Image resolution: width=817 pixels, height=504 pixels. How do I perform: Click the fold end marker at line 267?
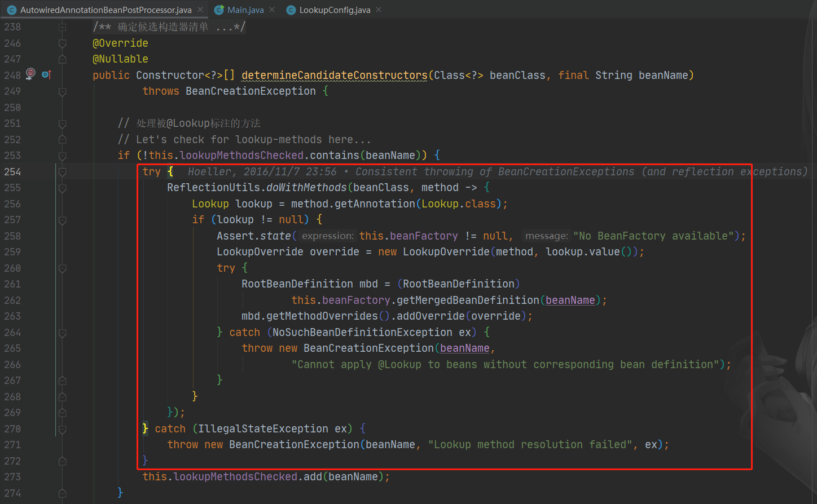[x=63, y=381]
